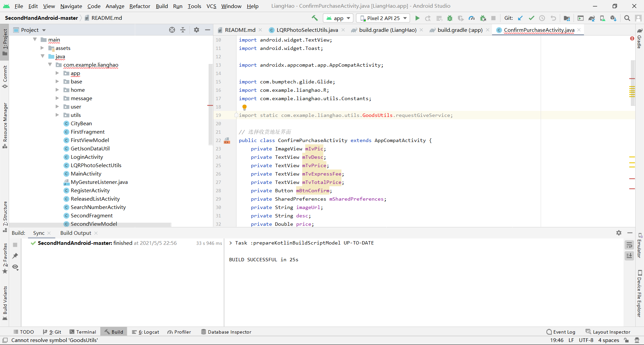Open Build Variants side panel
This screenshot has height=345, width=644.
5,303
